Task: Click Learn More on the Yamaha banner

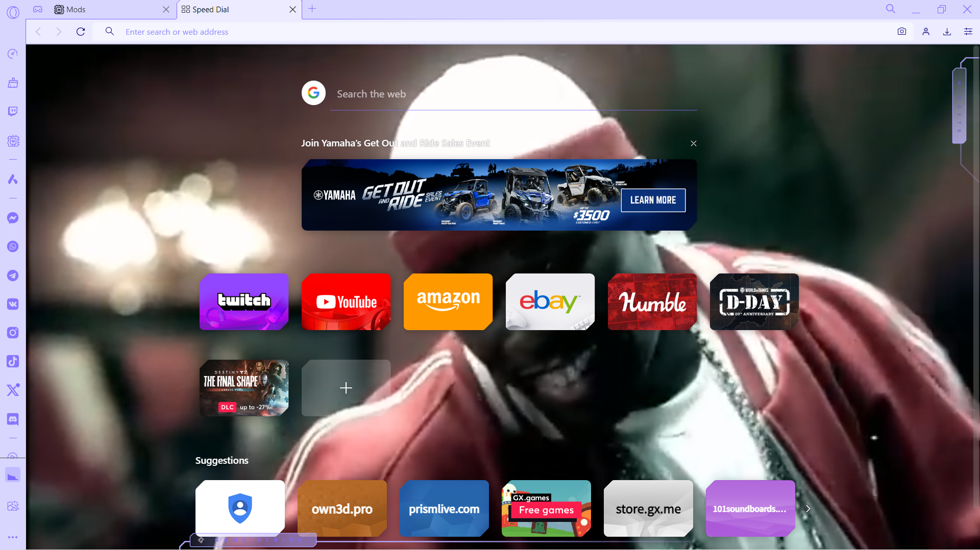Action: (x=653, y=200)
